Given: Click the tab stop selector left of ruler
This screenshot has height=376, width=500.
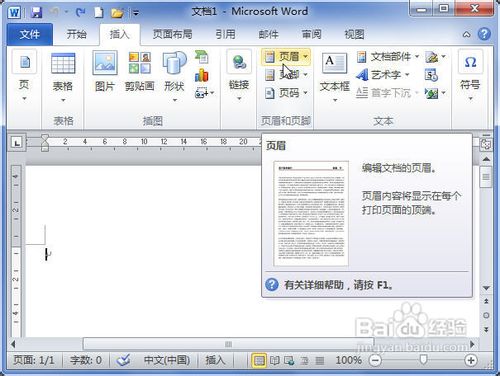Looking at the screenshot, I should [17, 143].
